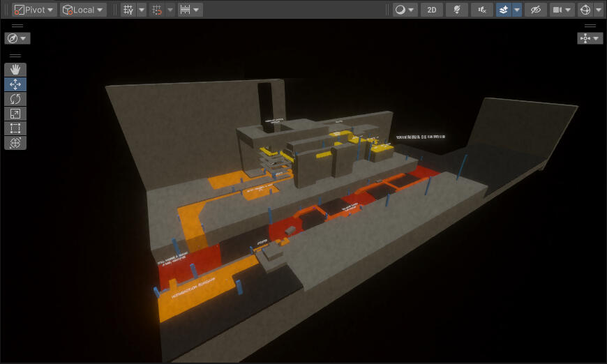The width and height of the screenshot is (607, 364).
Task: Select the Move tool
Action: [x=15, y=84]
